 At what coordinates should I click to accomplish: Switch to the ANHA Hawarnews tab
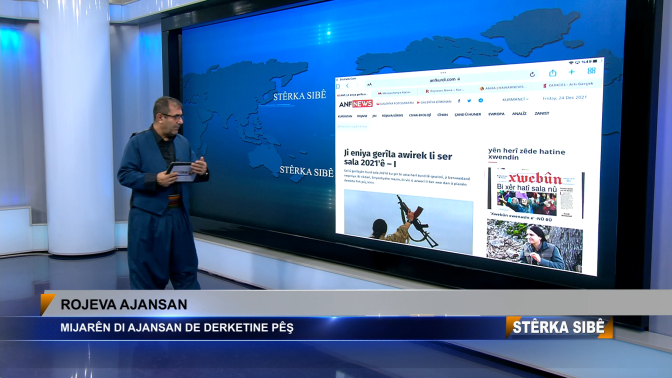pyautogui.click(x=502, y=87)
